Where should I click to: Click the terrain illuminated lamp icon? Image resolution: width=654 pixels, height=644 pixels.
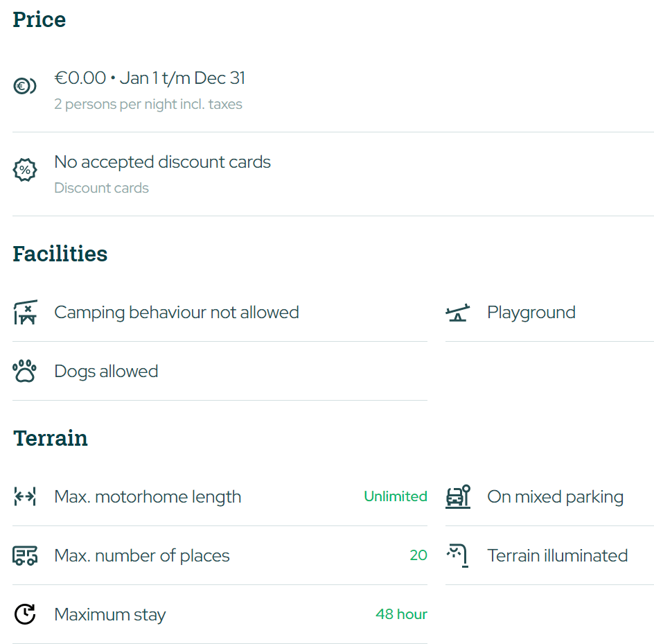tap(457, 555)
